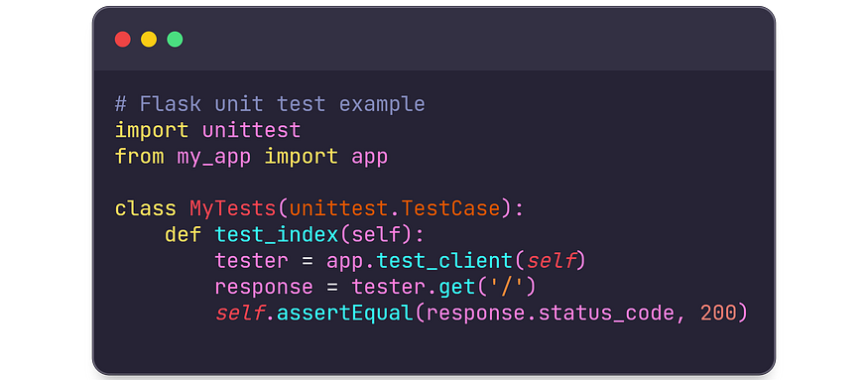Click the 'from' keyword
Screen dimensions: 868x380
point(139,157)
